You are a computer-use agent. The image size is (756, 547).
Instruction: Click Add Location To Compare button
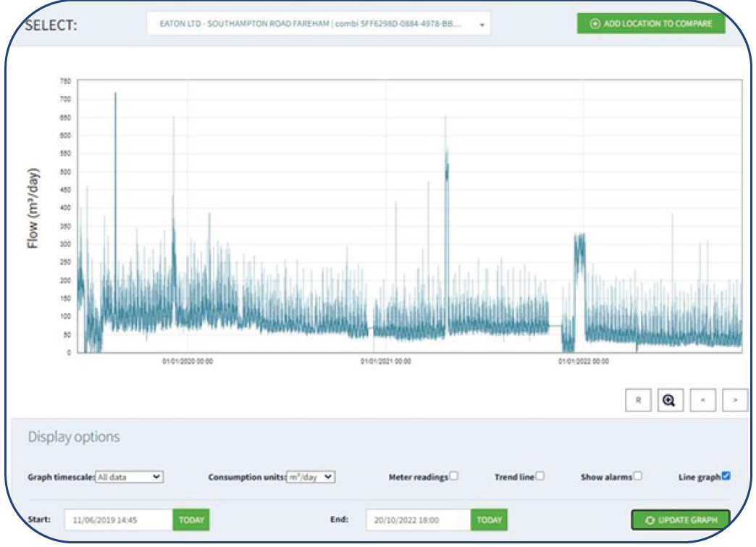pos(651,24)
